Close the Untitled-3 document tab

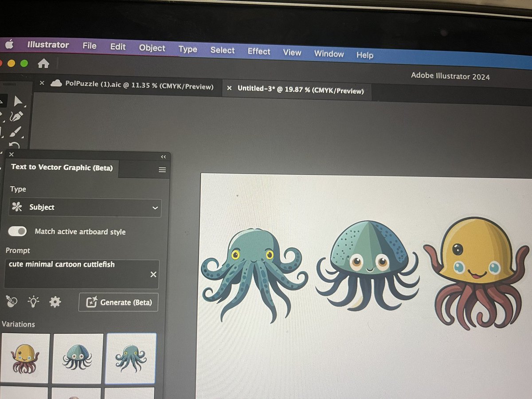point(229,88)
